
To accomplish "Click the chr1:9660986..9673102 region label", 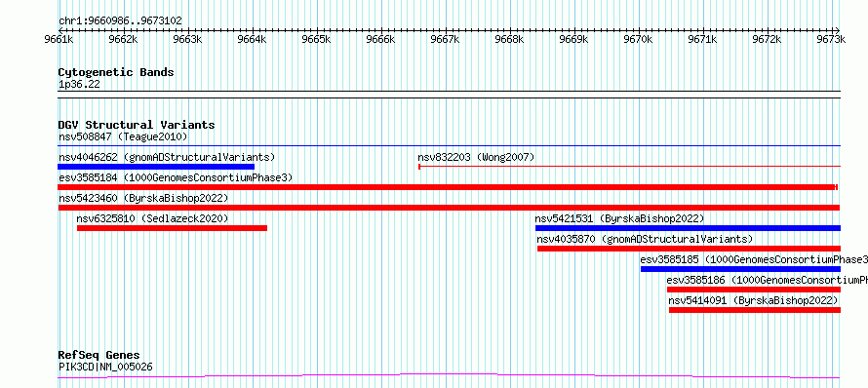I will [x=120, y=21].
